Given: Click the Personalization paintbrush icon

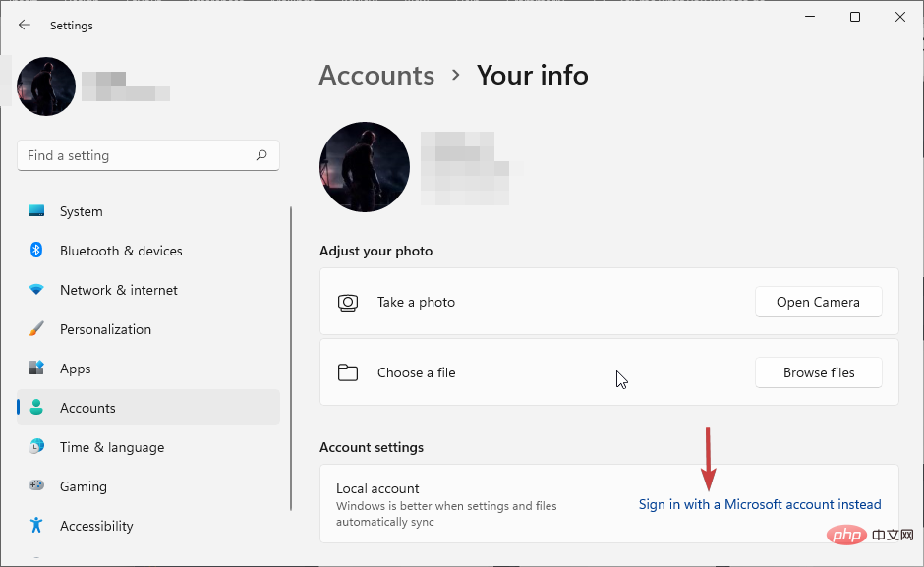Looking at the screenshot, I should [x=36, y=329].
